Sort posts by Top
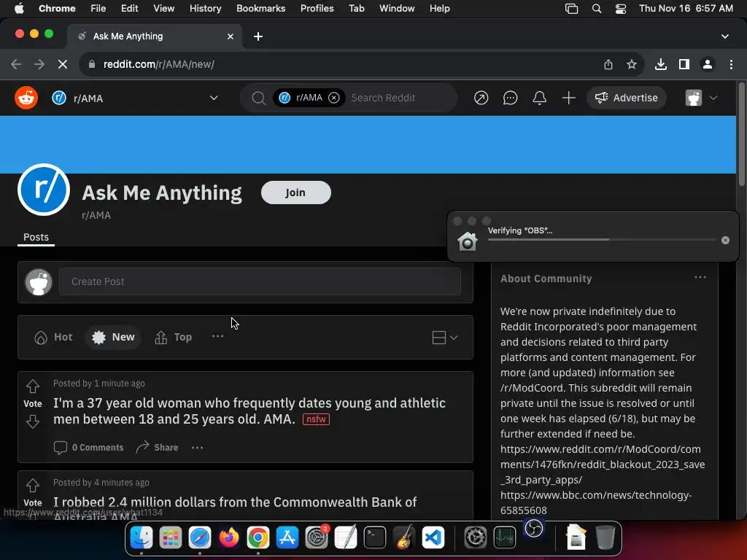This screenshot has width=747, height=560. click(174, 337)
